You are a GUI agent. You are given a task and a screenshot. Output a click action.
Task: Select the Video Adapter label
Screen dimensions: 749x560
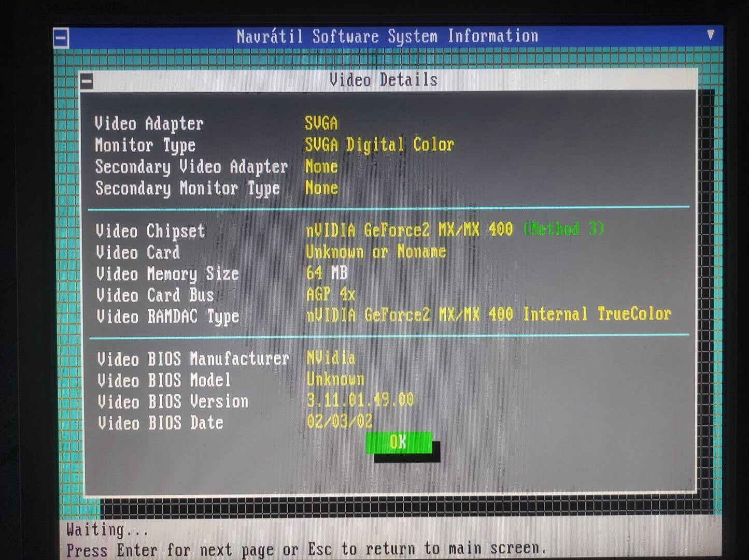[149, 124]
